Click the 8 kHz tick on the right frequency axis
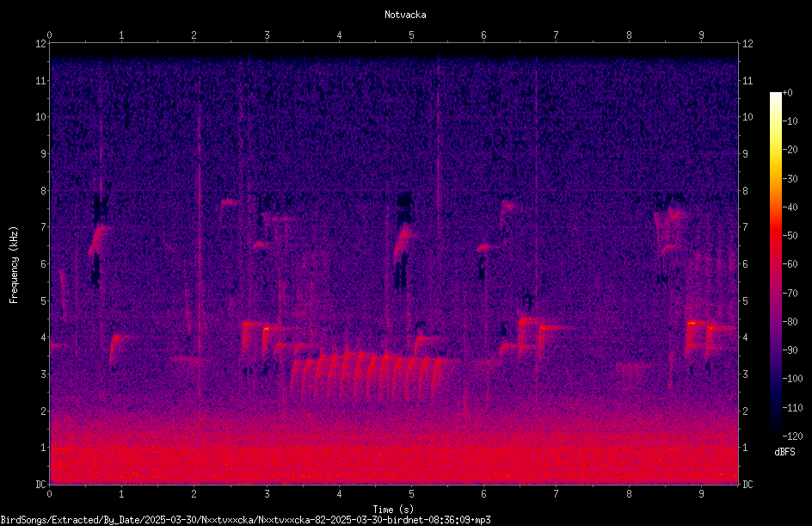Viewport: 812px width, 526px height. [x=745, y=191]
